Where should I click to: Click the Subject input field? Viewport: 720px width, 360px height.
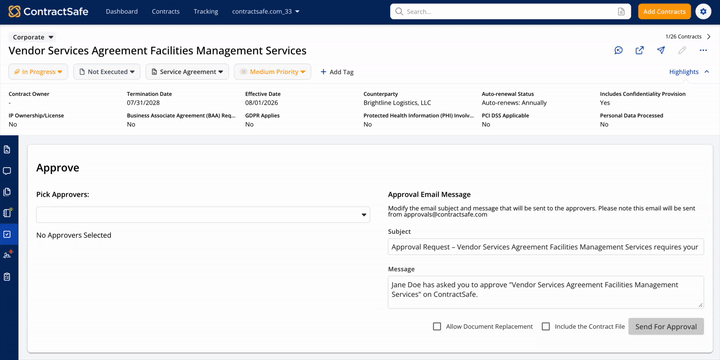pyautogui.click(x=546, y=247)
